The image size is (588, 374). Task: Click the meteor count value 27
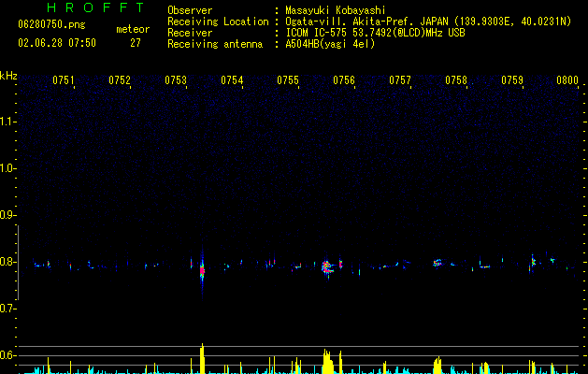click(136, 43)
